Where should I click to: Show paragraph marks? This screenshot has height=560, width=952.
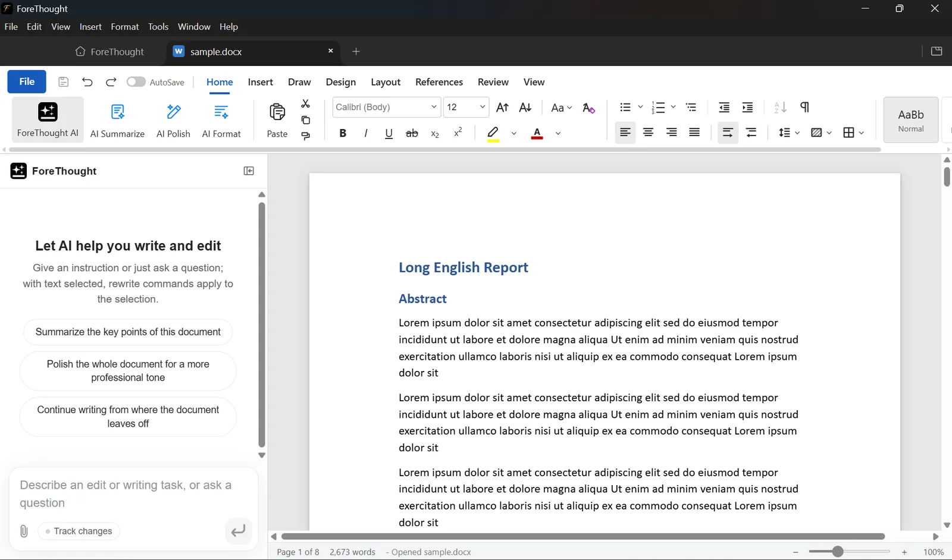coord(805,108)
